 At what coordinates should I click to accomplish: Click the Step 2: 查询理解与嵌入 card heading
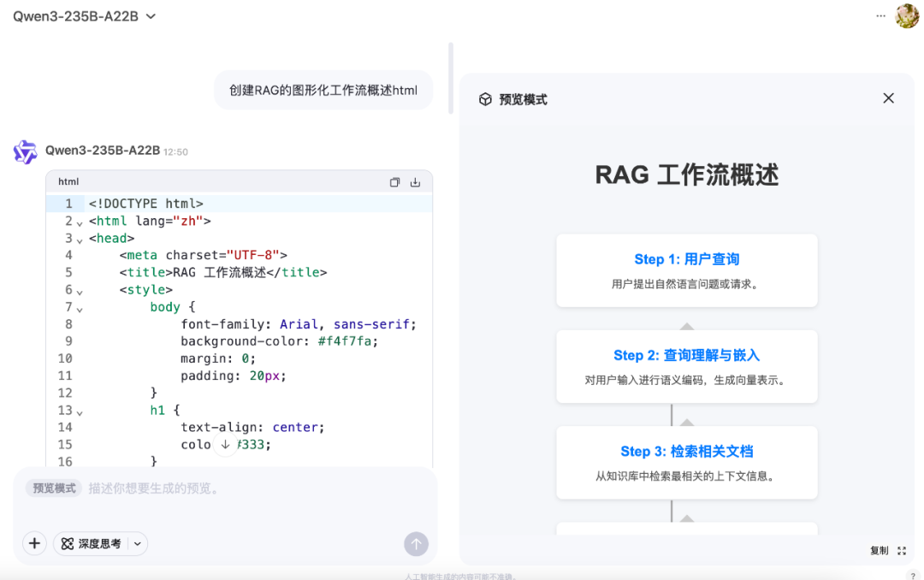tap(686, 355)
